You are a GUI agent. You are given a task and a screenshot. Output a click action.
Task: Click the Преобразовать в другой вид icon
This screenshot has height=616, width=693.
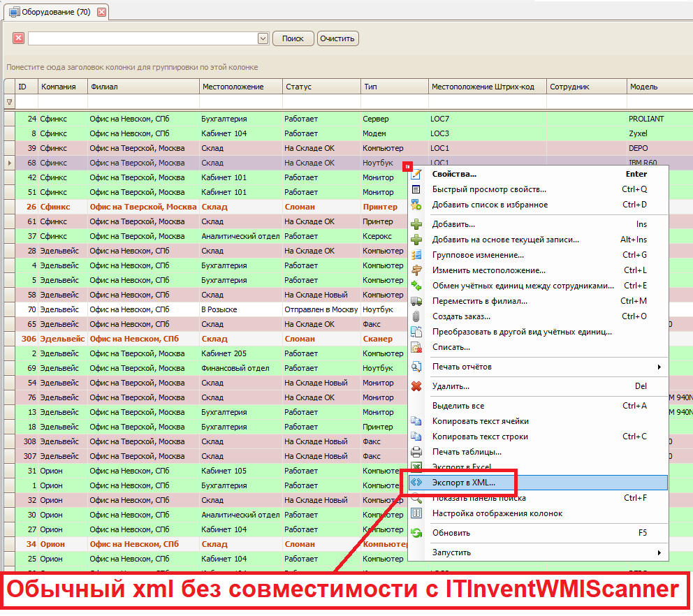coord(416,332)
